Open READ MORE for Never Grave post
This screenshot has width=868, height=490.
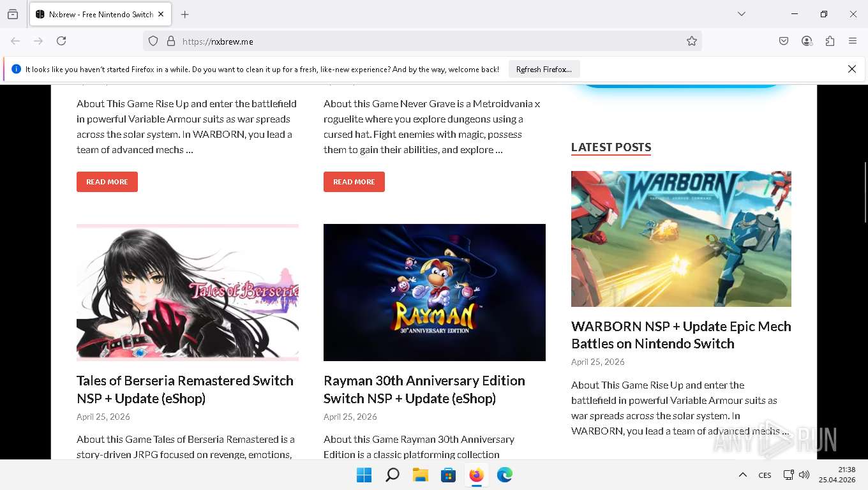(354, 182)
